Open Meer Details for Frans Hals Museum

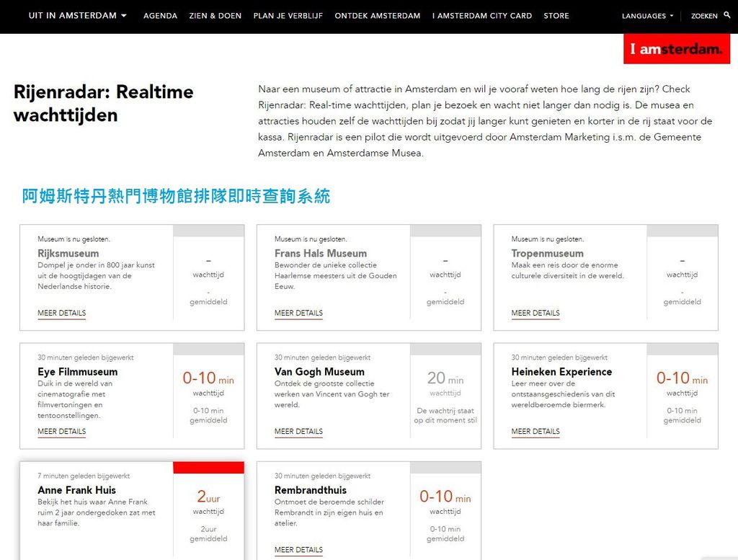click(298, 313)
